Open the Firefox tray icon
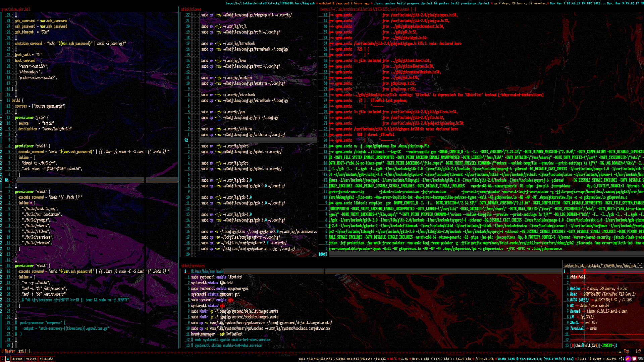 [x=628, y=359]
